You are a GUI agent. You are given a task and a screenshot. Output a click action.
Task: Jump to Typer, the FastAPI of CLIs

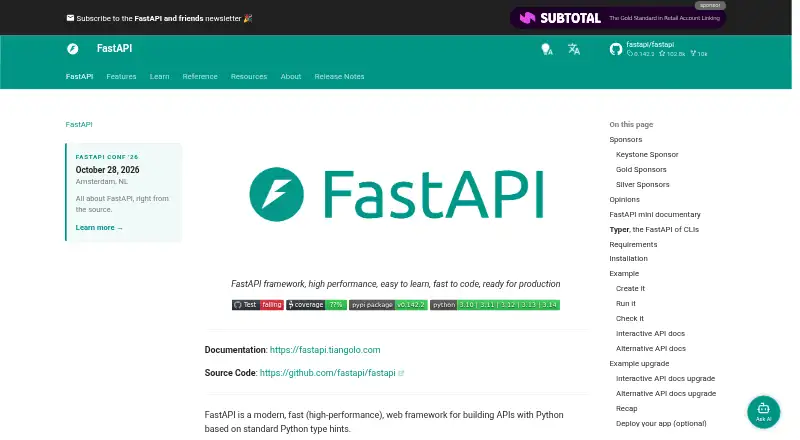[654, 230]
